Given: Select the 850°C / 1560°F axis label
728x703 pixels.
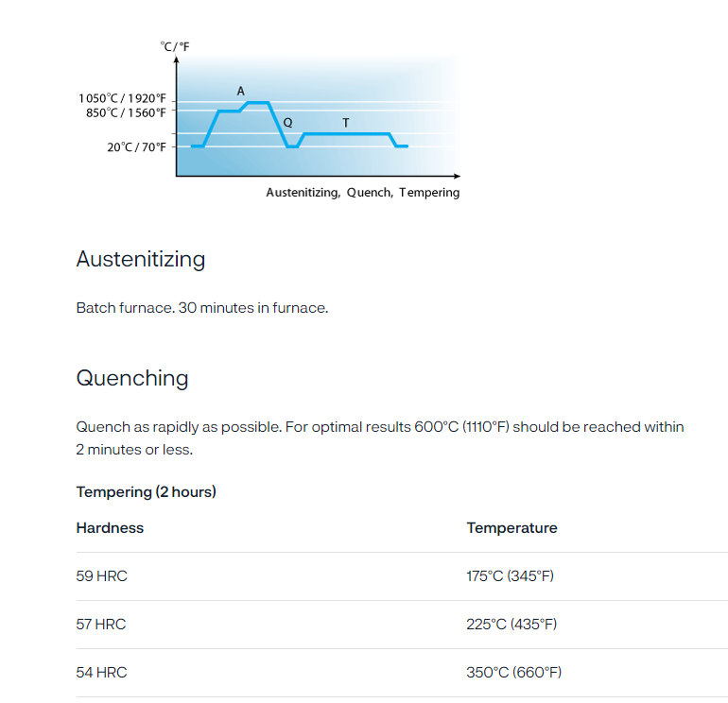Looking at the screenshot, I should pyautogui.click(x=126, y=112).
